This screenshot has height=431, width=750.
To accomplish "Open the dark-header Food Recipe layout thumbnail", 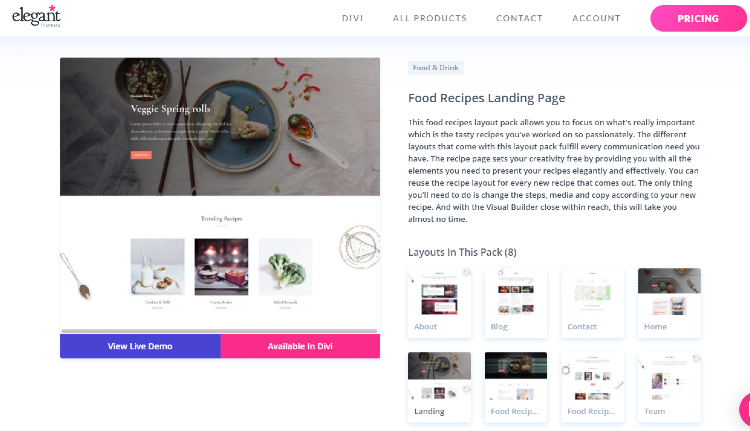I will coord(516,387).
